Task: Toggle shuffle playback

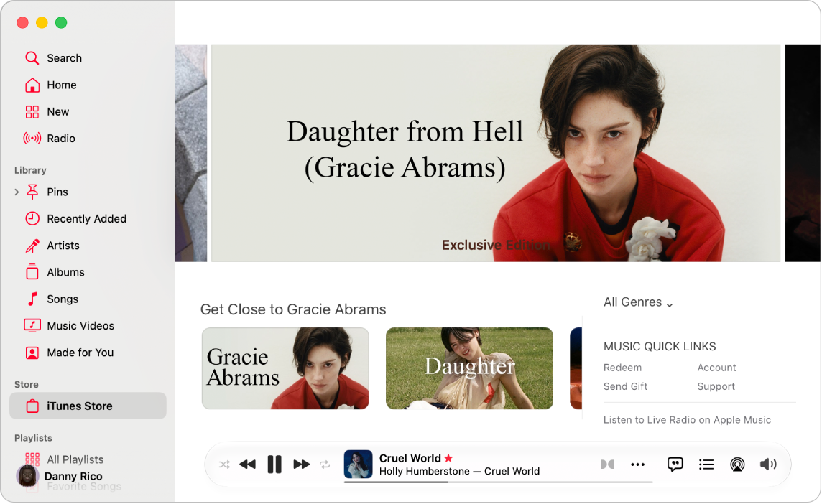Action: 224,465
